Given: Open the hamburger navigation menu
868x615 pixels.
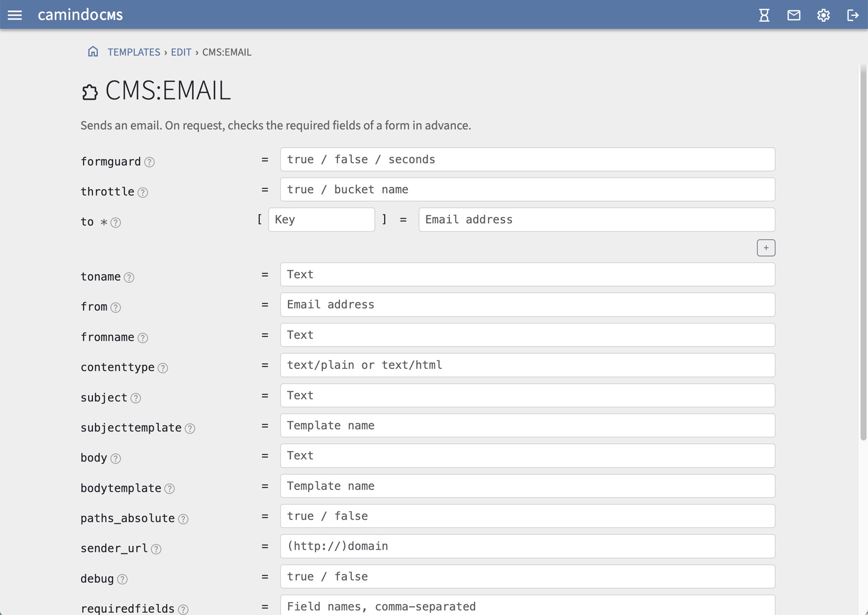Looking at the screenshot, I should coord(15,15).
